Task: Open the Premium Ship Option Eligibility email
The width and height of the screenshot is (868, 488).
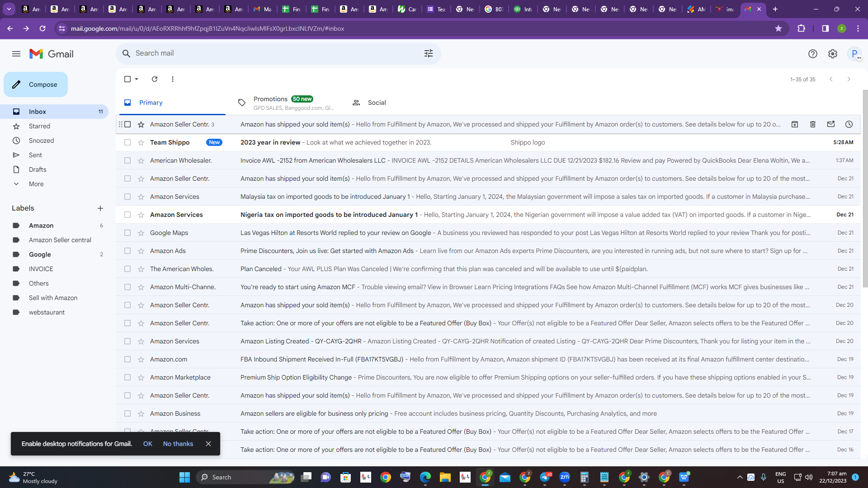Action: pos(488,377)
